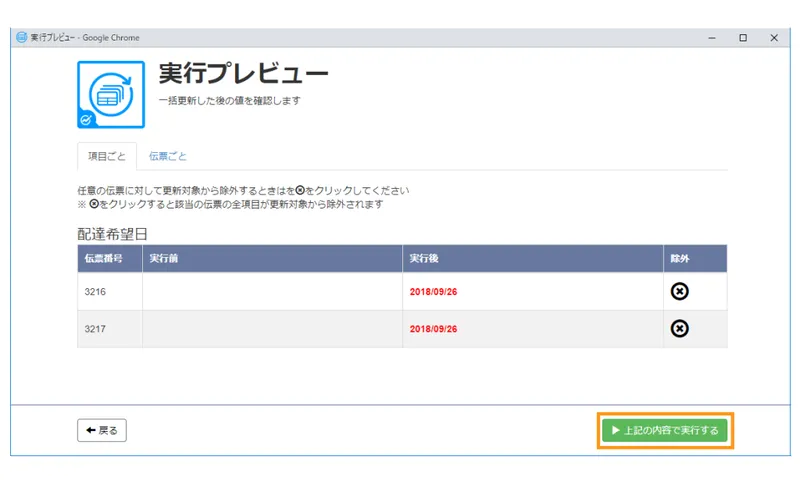Click the 実行プレビュー page title

point(243,73)
